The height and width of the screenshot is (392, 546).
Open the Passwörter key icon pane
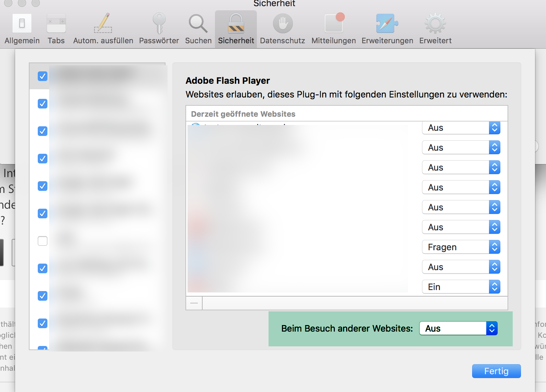(159, 29)
